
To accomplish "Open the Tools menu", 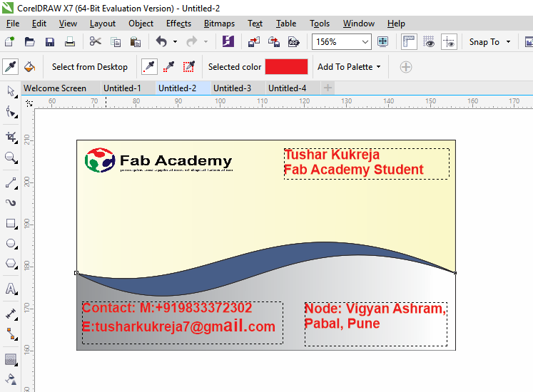I will coord(320,24).
